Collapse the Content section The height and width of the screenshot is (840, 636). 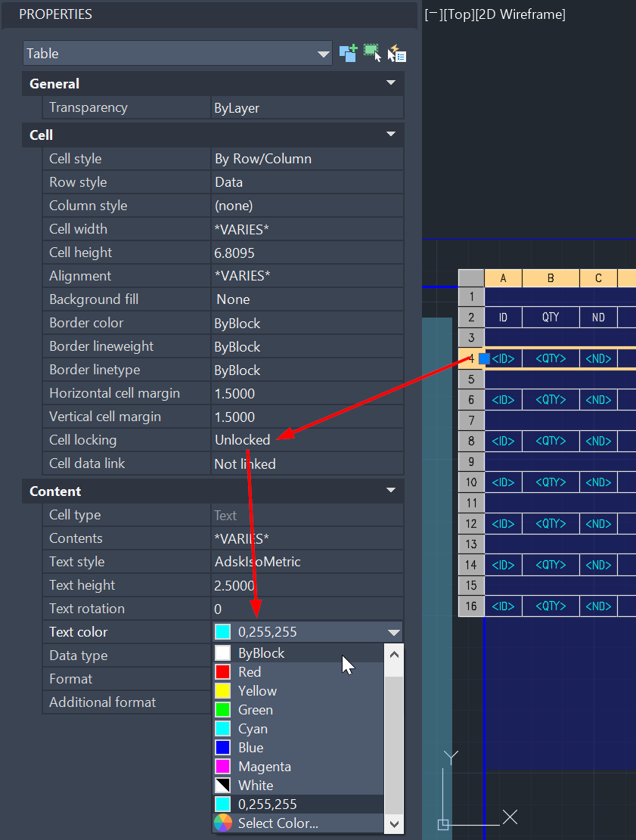click(x=392, y=491)
